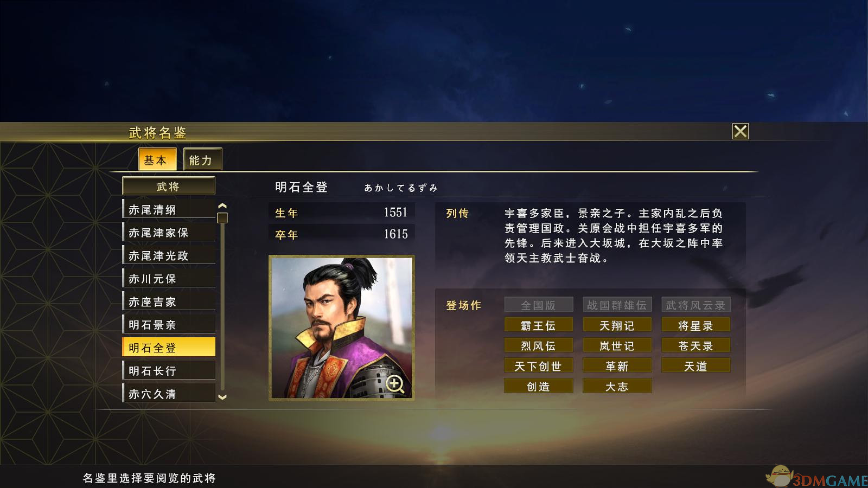The height and width of the screenshot is (488, 868).
Task: Open the 武将 category header
Action: pyautogui.click(x=169, y=186)
